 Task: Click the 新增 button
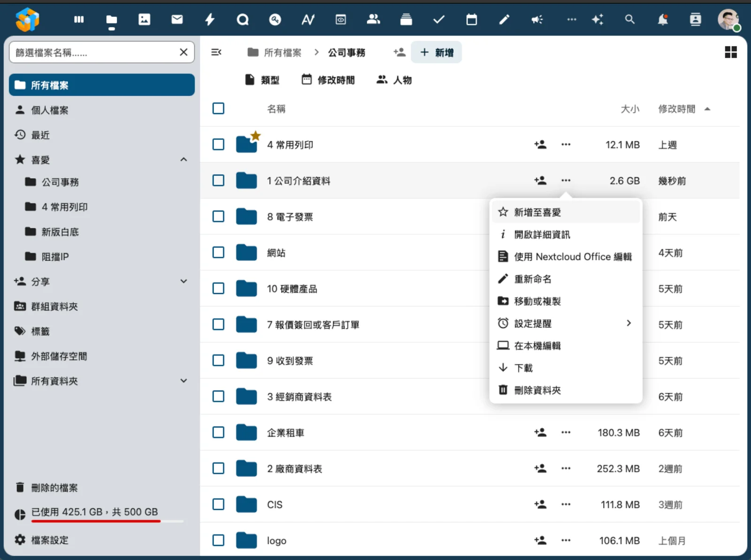[x=437, y=52]
